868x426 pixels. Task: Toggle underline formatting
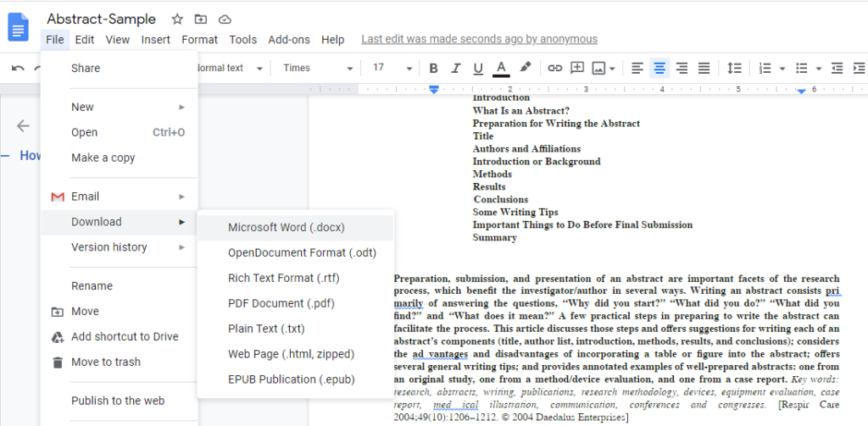(x=478, y=69)
